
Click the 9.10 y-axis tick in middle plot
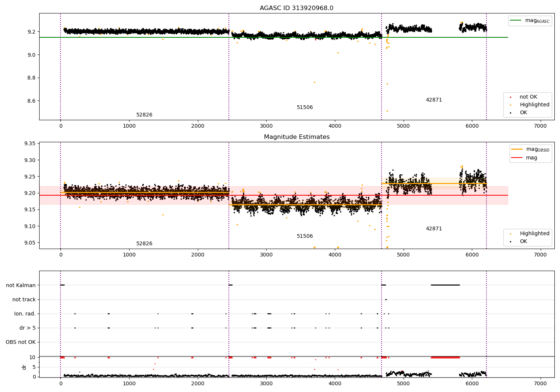(30, 227)
